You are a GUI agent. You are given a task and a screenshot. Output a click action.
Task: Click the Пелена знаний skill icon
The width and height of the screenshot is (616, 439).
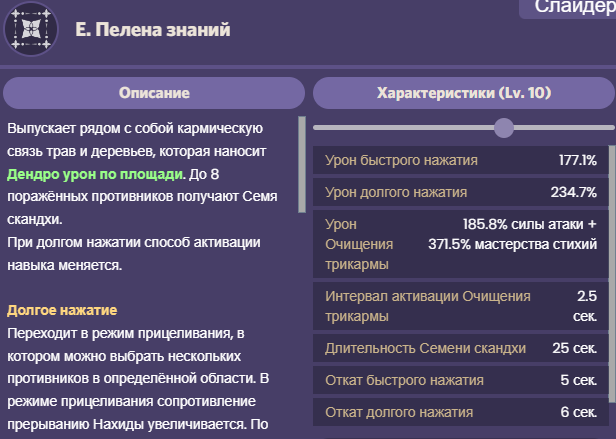tap(31, 29)
